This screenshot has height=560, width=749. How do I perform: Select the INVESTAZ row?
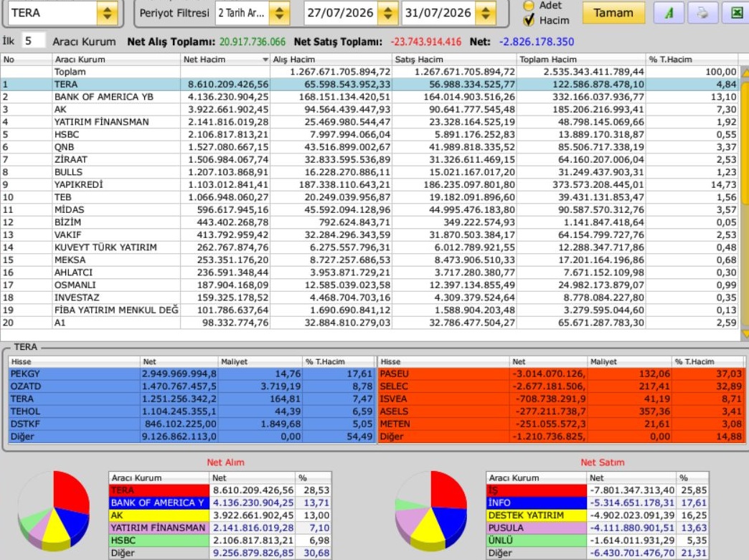(369, 298)
